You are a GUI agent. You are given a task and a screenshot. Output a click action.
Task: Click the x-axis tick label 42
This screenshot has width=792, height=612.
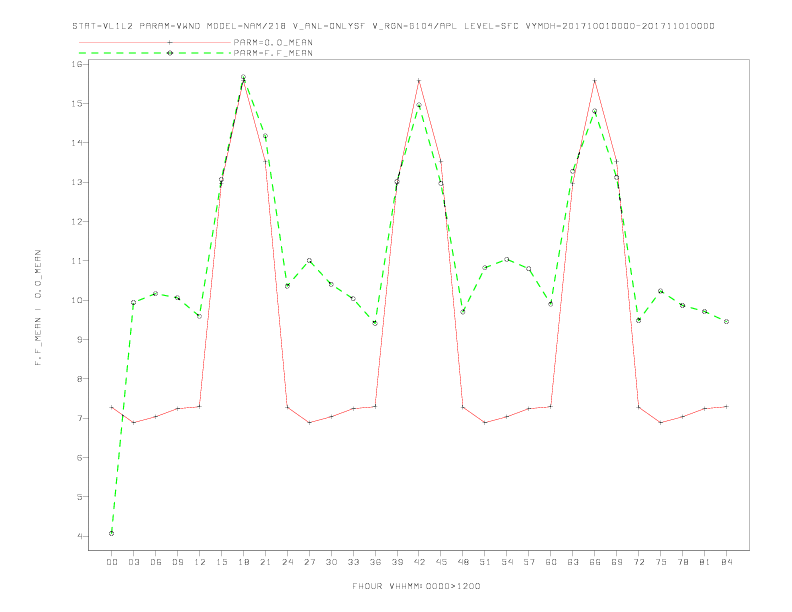click(x=419, y=562)
